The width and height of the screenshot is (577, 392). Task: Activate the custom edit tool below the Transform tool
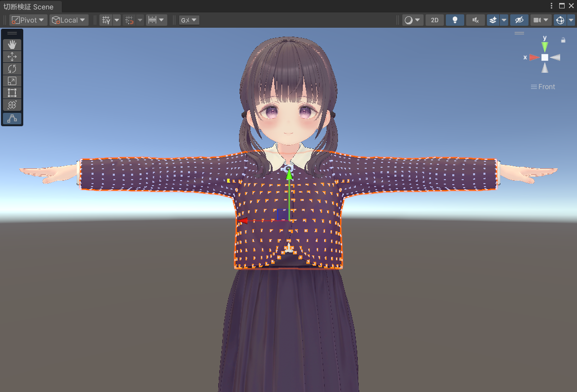tap(12, 118)
